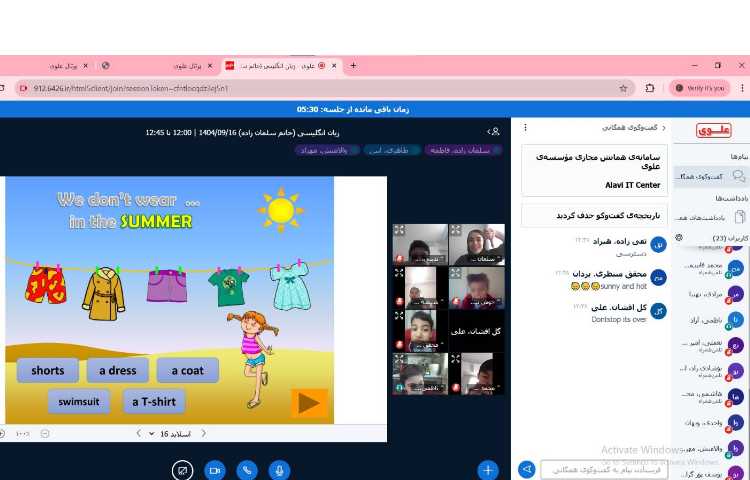Screen dimensions: 750x480
Task: Click the 'shorts' answer button on the slide
Action: pyautogui.click(x=47, y=371)
